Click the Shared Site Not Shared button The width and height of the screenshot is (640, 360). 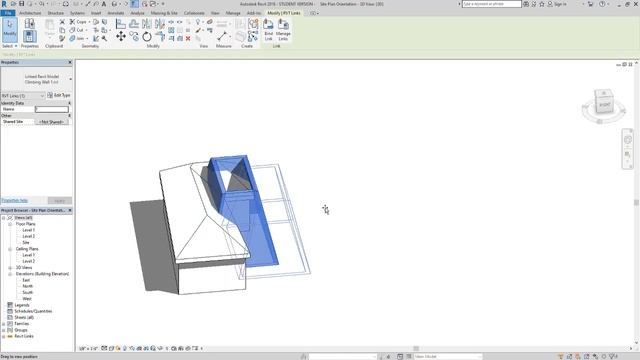point(51,122)
